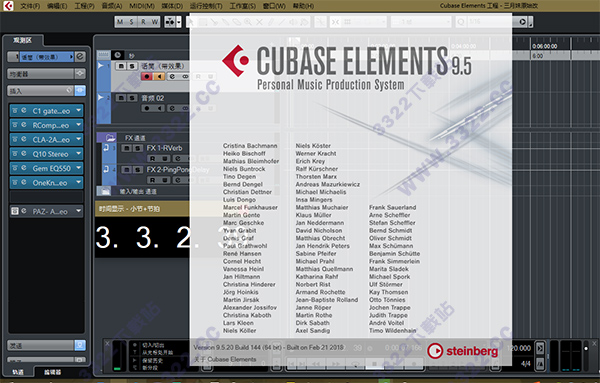Image resolution: width=600 pixels, height=383 pixels.
Task: Expand the 发送 sends section
Action: [x=41, y=346]
